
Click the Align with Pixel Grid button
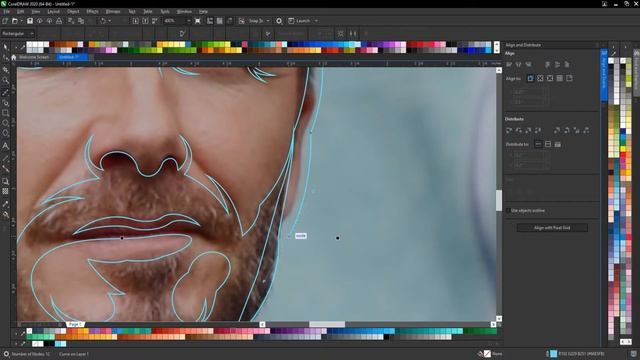click(x=552, y=228)
